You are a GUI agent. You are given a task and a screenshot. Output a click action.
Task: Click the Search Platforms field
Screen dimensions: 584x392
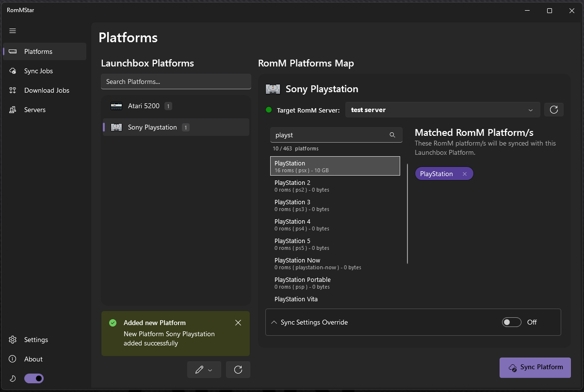coord(176,82)
